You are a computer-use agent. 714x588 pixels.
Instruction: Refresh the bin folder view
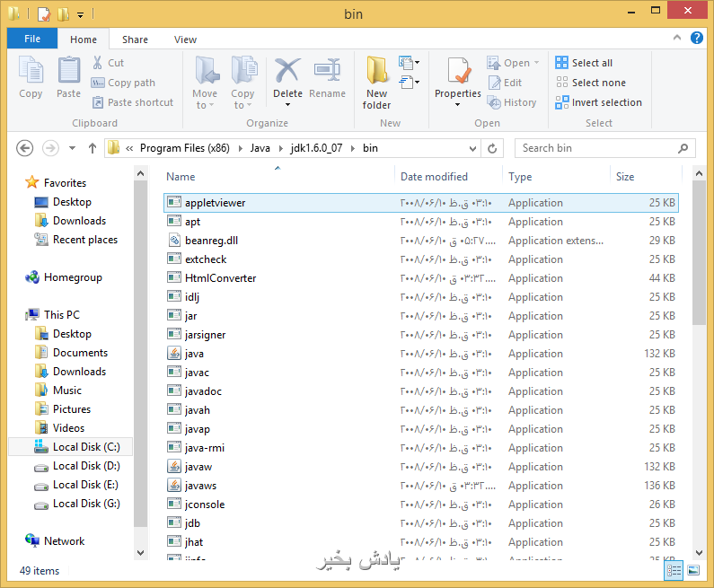click(492, 148)
